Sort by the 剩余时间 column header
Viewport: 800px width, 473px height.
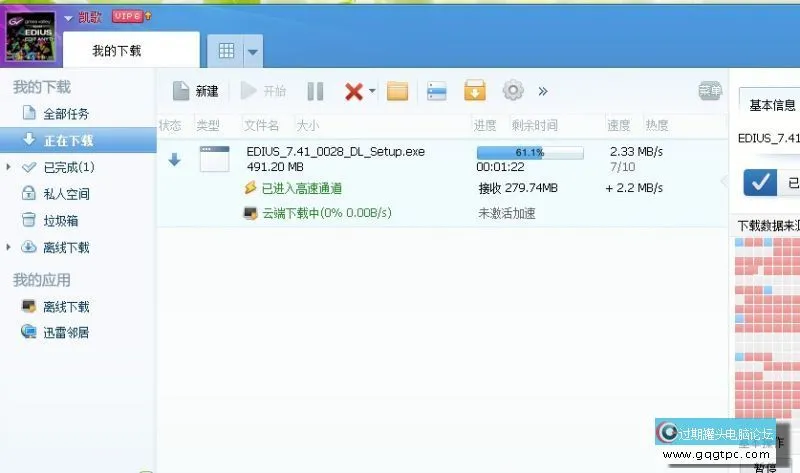(x=535, y=126)
